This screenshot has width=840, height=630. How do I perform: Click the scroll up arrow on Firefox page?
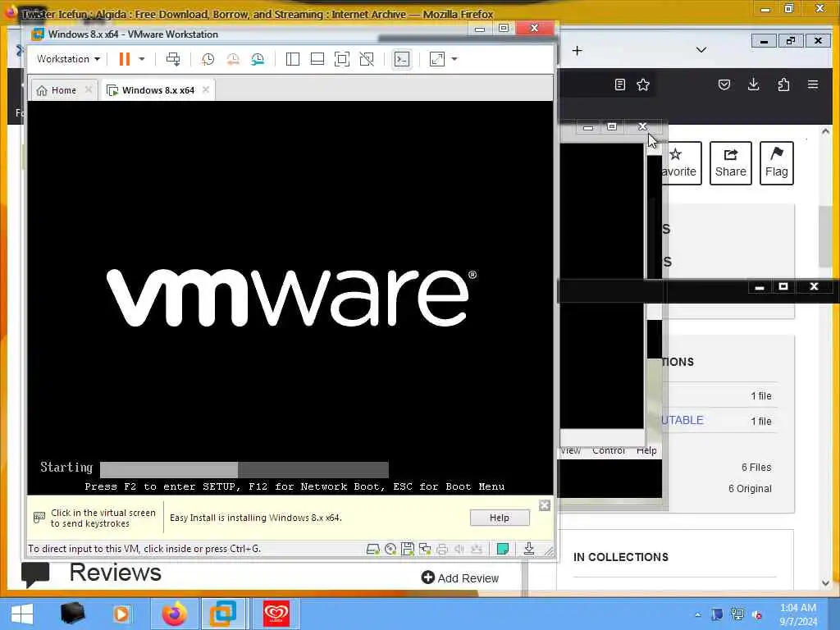pyautogui.click(x=825, y=131)
